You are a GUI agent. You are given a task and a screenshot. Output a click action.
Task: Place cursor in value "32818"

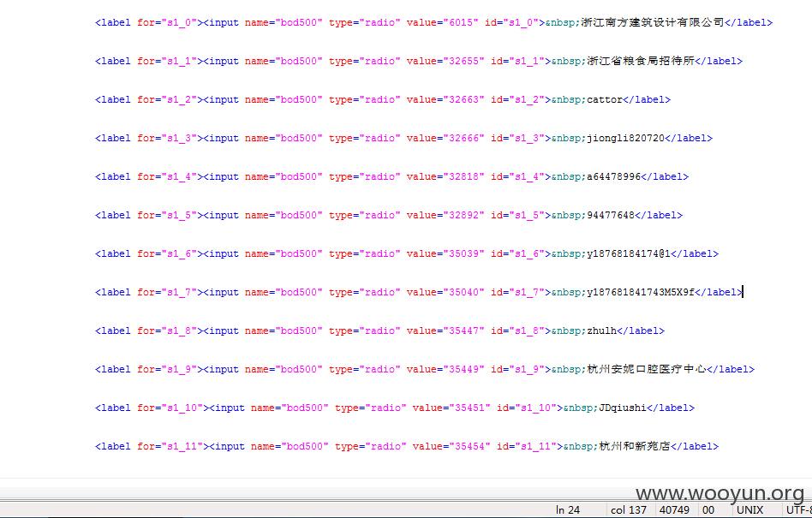[463, 177]
